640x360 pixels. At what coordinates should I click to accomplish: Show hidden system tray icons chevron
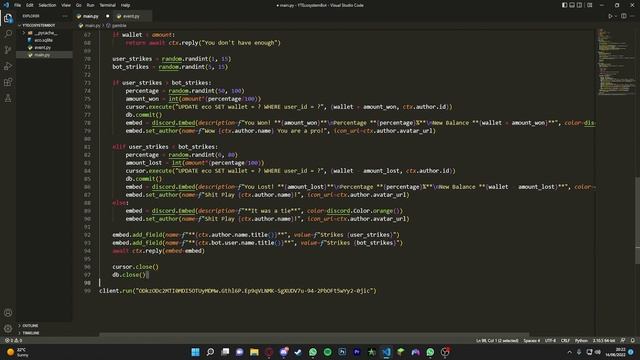click(x=569, y=352)
